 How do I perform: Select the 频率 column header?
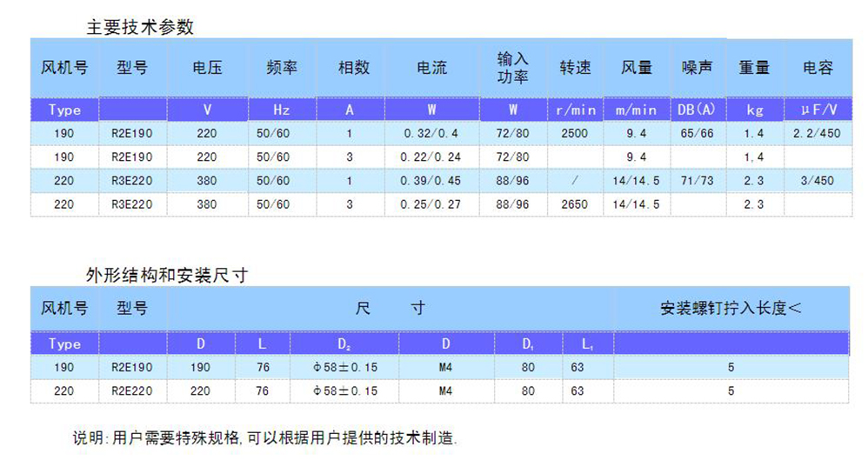281,68
